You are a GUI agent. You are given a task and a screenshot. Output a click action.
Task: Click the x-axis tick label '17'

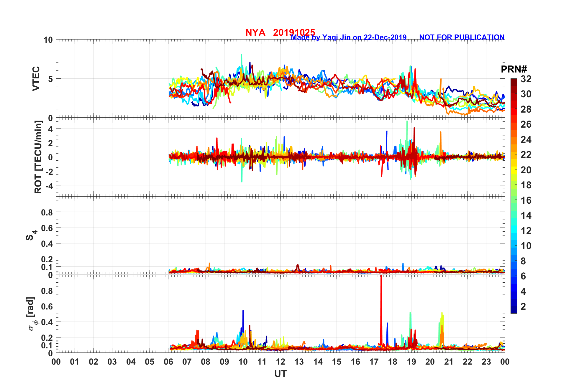[x=374, y=362]
